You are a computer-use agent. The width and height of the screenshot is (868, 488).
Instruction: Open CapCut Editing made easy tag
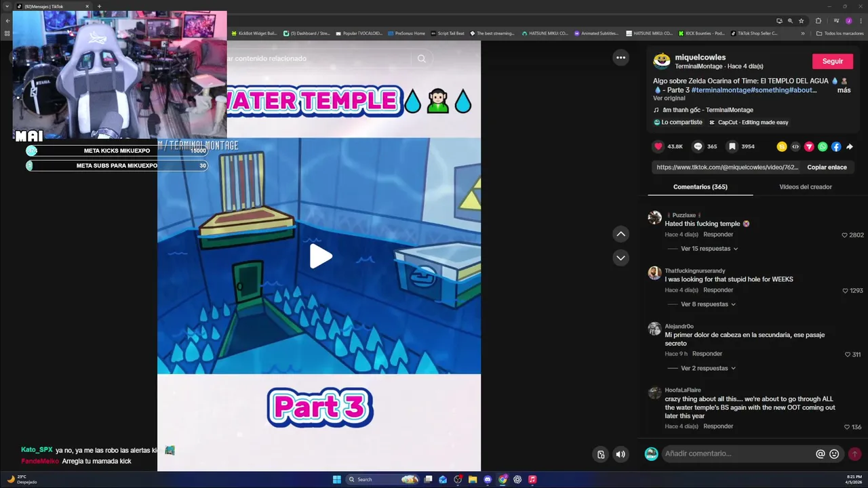coord(749,123)
